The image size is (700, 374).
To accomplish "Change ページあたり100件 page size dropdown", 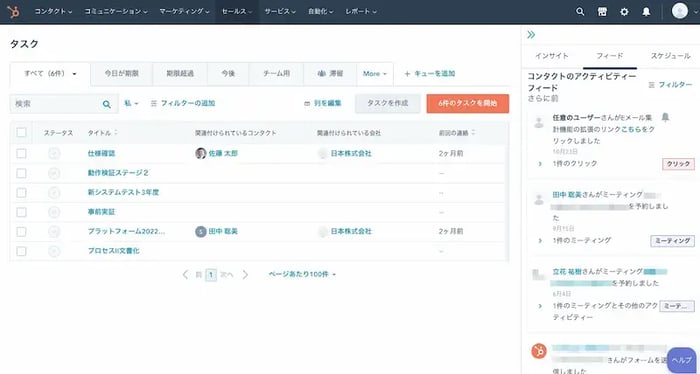I will pyautogui.click(x=302, y=274).
